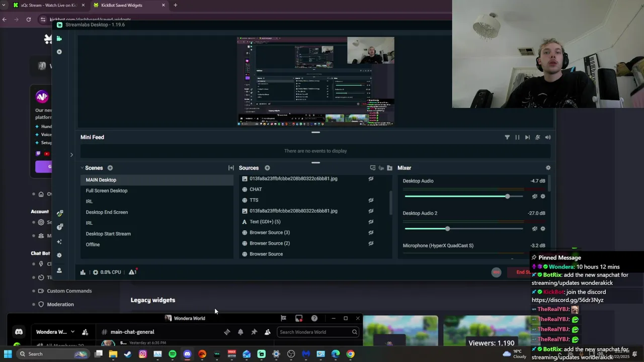Click the Sources list scrollbar
This screenshot has width=644, height=362.
pos(390,203)
